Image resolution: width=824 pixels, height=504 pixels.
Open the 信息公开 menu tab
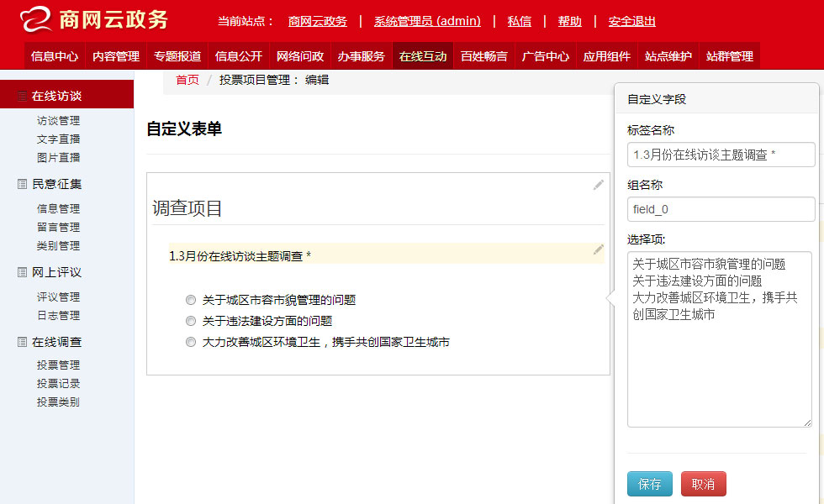(x=239, y=55)
